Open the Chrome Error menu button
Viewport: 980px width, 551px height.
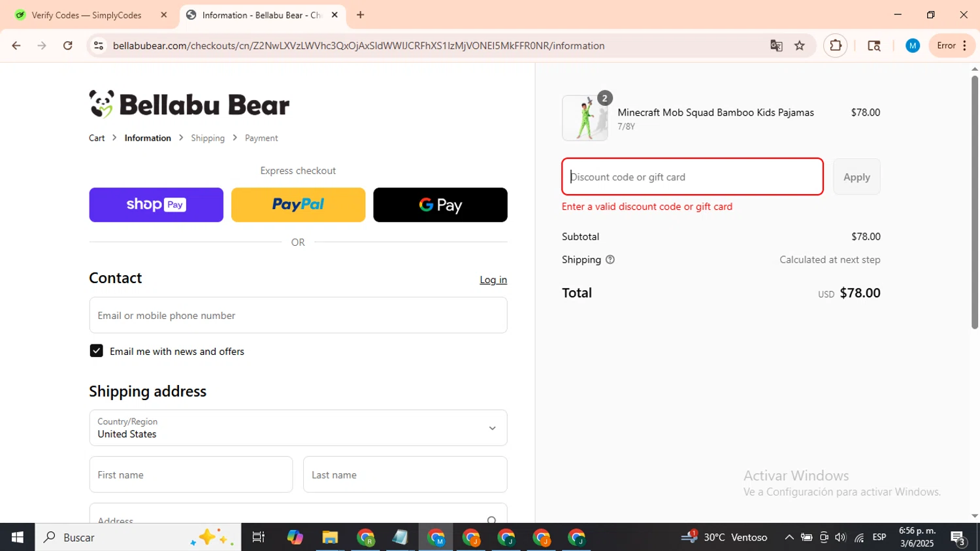(952, 46)
